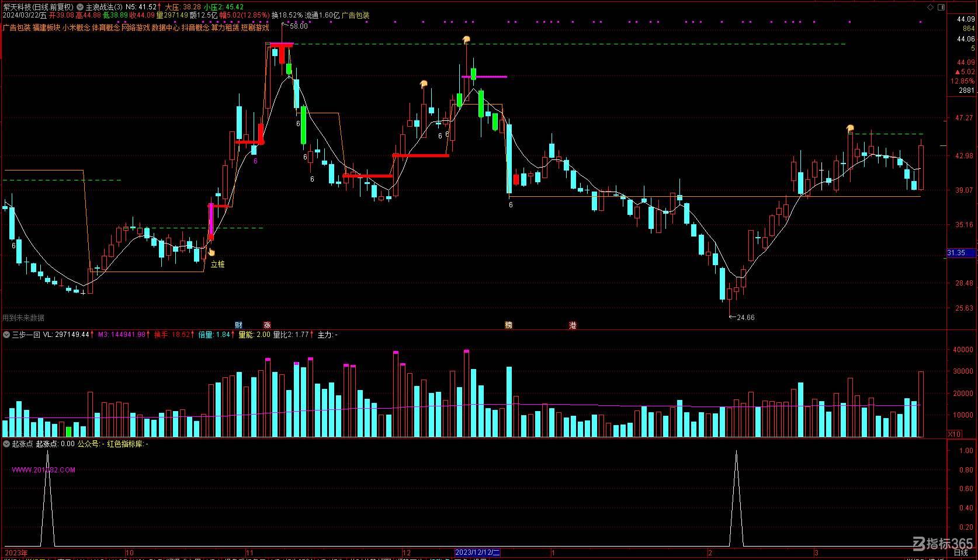The height and width of the screenshot is (560, 978).
Task: Click the 2881 value in the right price panel
Action: [x=966, y=91]
